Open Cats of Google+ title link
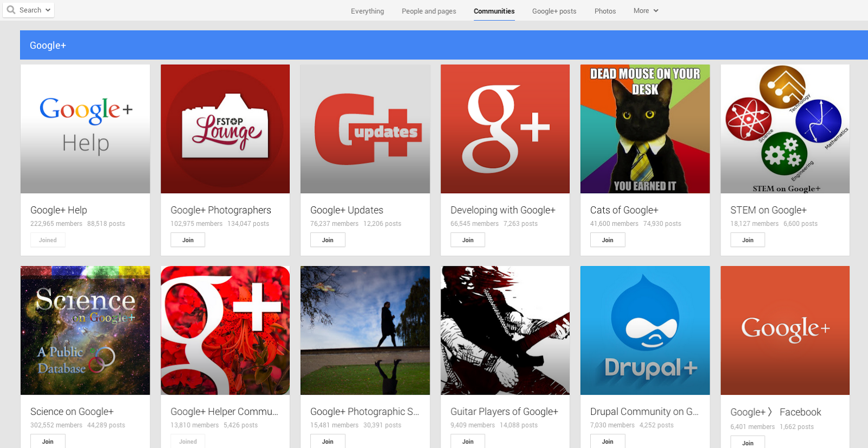The height and width of the screenshot is (448, 868). [624, 210]
